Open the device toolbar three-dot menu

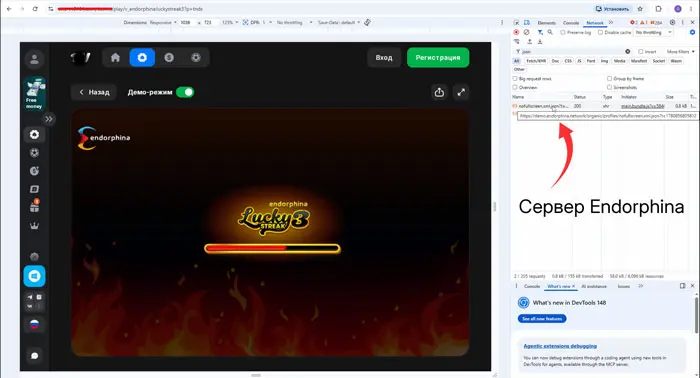[502, 22]
